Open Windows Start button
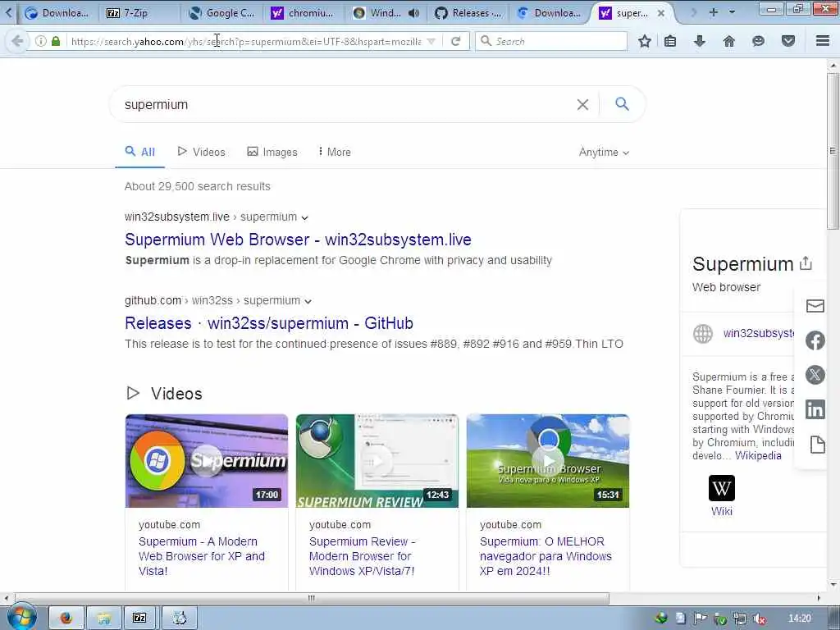 point(21,617)
